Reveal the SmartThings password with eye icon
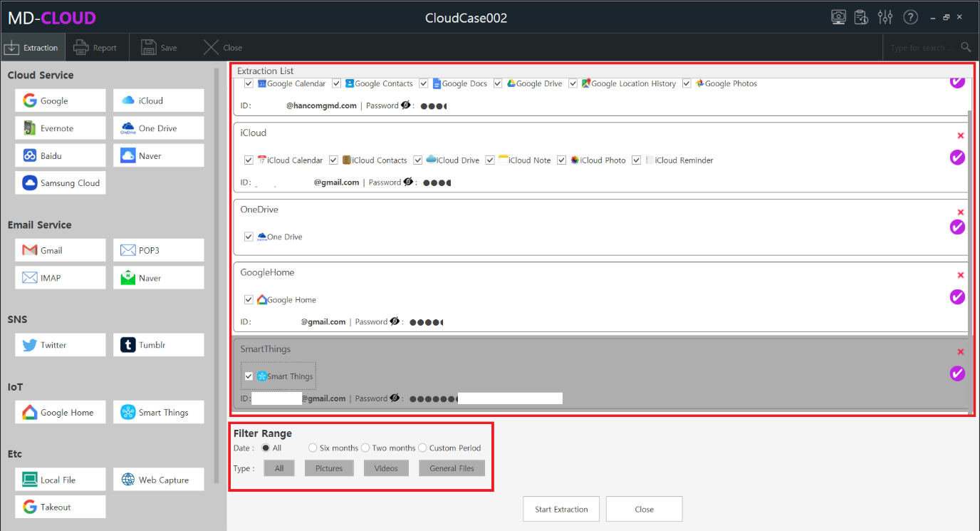 coord(395,398)
